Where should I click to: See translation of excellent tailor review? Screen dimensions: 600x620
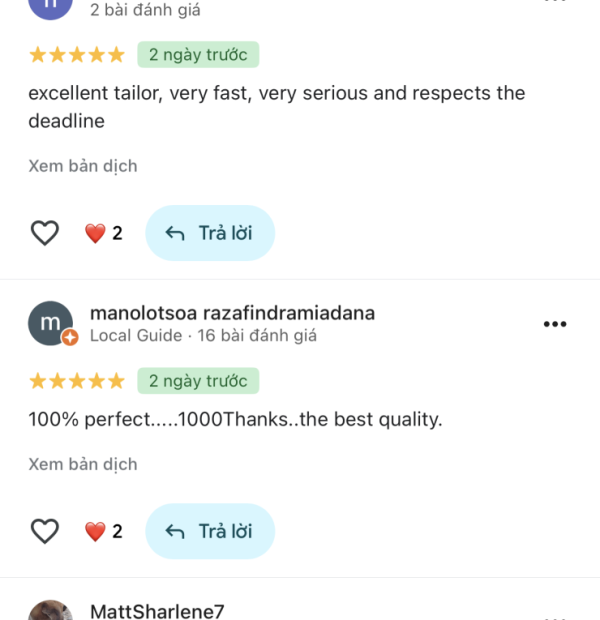(83, 166)
